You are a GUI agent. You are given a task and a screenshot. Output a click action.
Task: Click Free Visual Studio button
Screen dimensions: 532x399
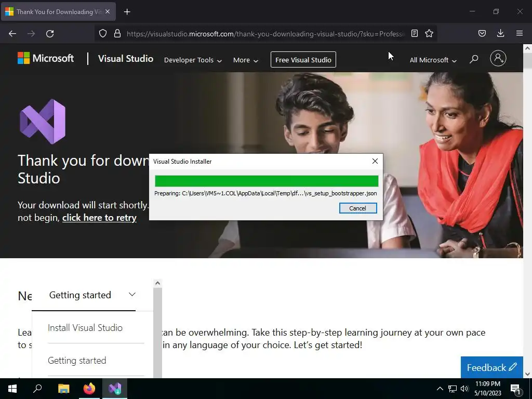[x=303, y=60]
